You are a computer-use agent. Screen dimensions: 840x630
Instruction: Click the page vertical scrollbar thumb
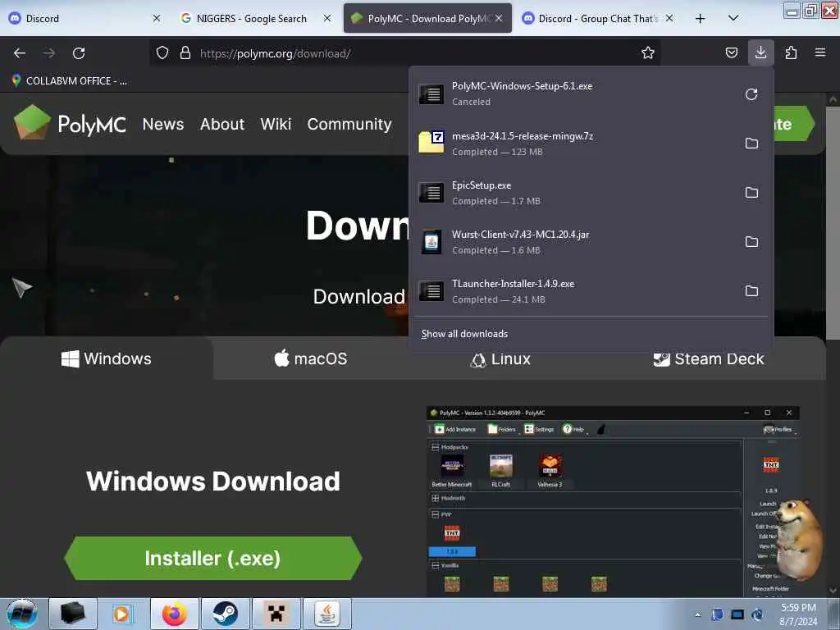[x=833, y=222]
